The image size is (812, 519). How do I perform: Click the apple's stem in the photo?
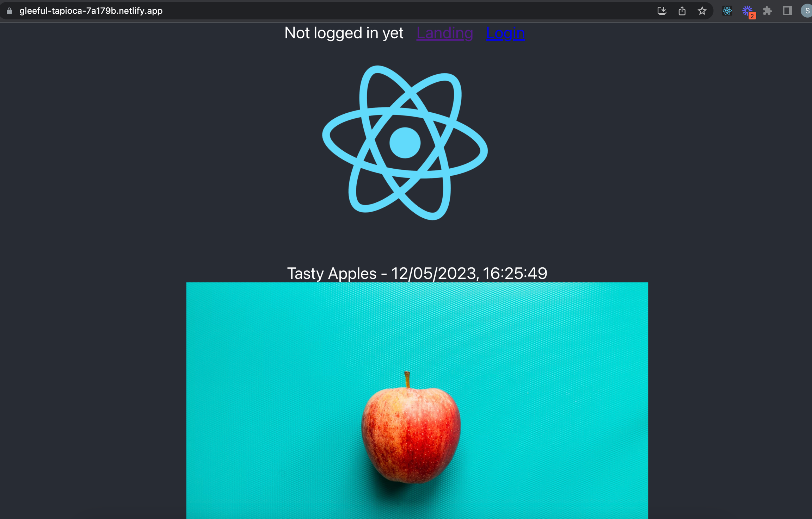tap(407, 379)
